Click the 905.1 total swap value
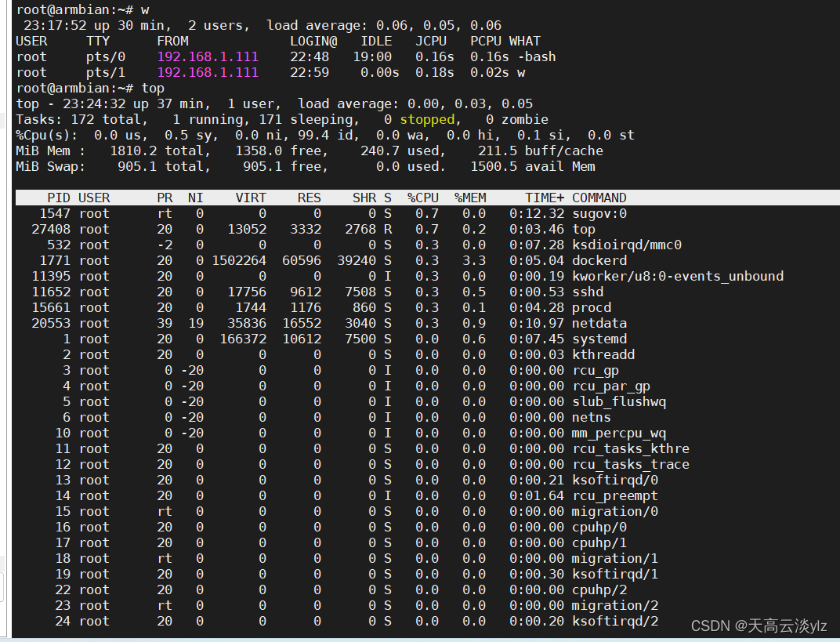Image resolution: width=840 pixels, height=642 pixels. [x=137, y=166]
